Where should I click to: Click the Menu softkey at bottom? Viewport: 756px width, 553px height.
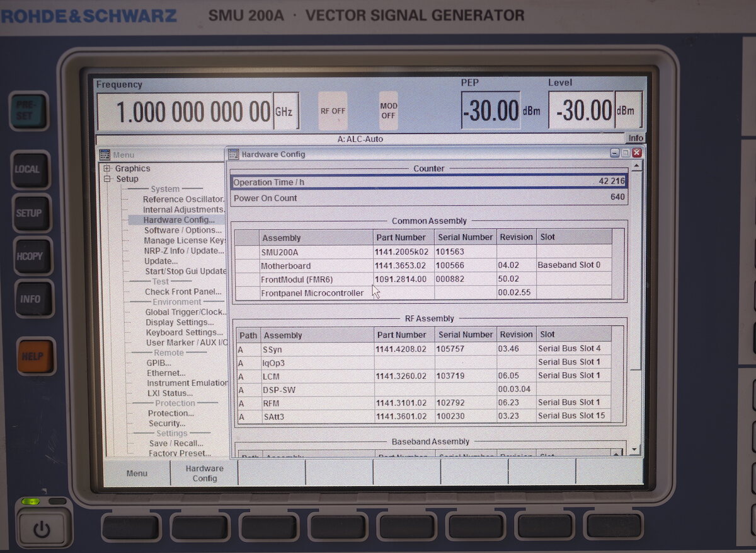(x=137, y=473)
